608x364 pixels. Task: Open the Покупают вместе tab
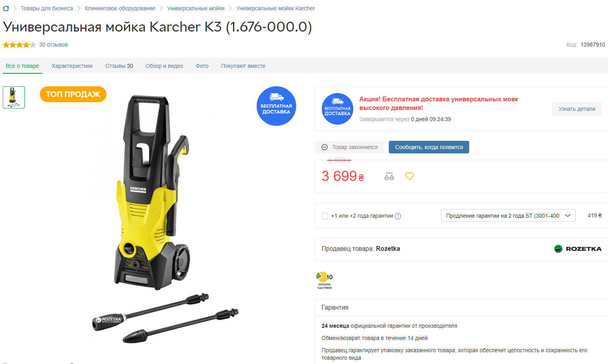243,66
